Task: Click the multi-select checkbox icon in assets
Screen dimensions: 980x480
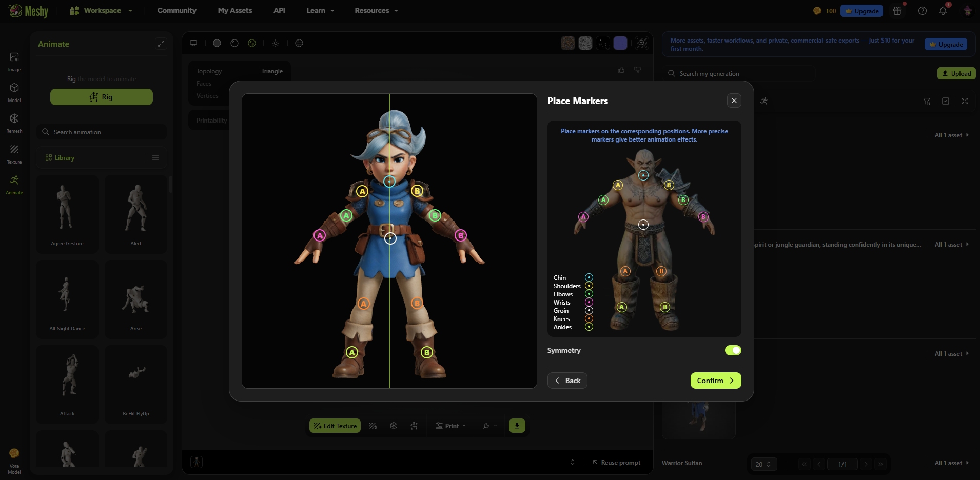Action: tap(946, 101)
